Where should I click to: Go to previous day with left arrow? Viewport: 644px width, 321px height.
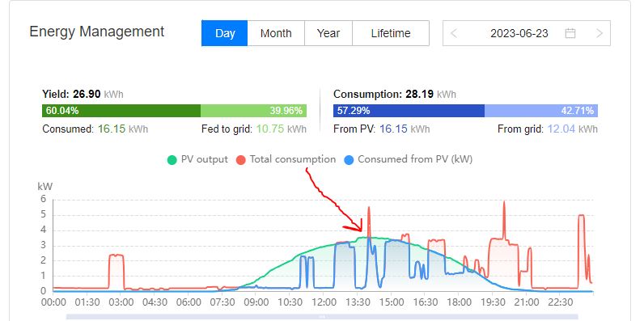coord(454,33)
